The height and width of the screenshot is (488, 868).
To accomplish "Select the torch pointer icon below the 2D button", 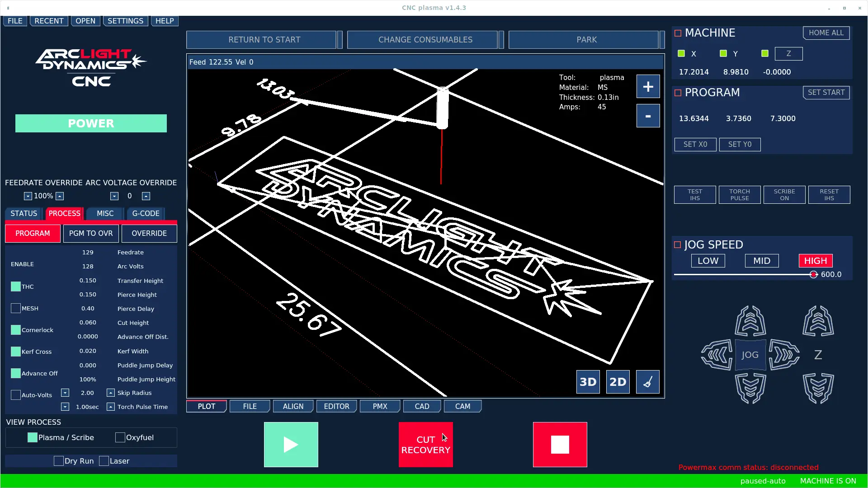I will tap(647, 382).
